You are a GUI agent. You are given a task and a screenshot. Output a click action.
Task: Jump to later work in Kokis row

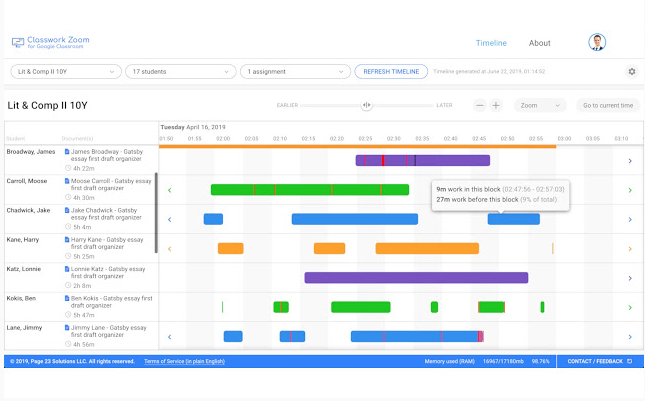point(630,308)
